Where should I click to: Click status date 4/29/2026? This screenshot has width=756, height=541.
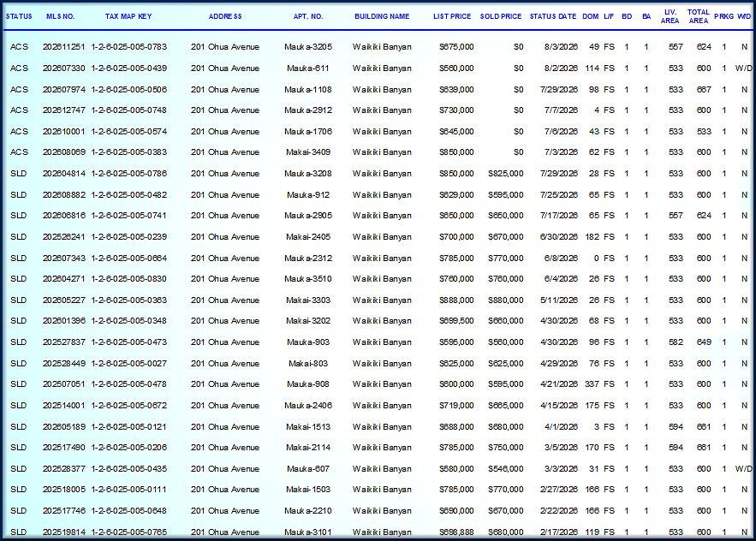click(x=559, y=363)
